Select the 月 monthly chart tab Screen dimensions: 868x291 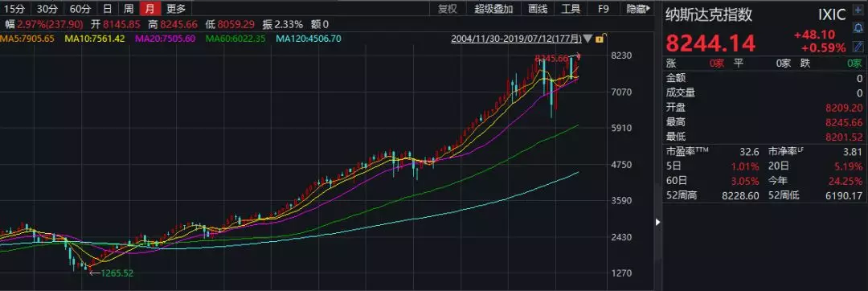[x=150, y=9]
